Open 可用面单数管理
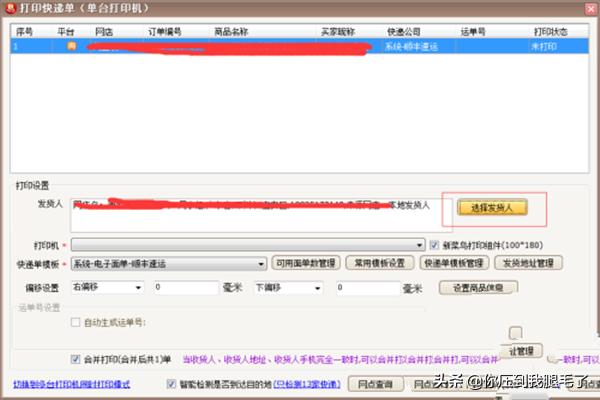This screenshot has height=400, width=600. (307, 263)
